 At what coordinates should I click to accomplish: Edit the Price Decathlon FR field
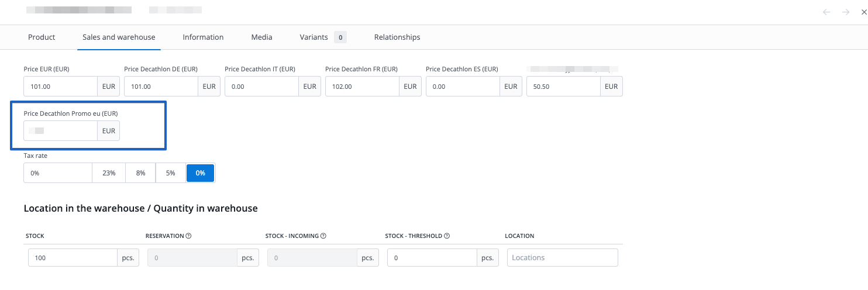tap(362, 87)
